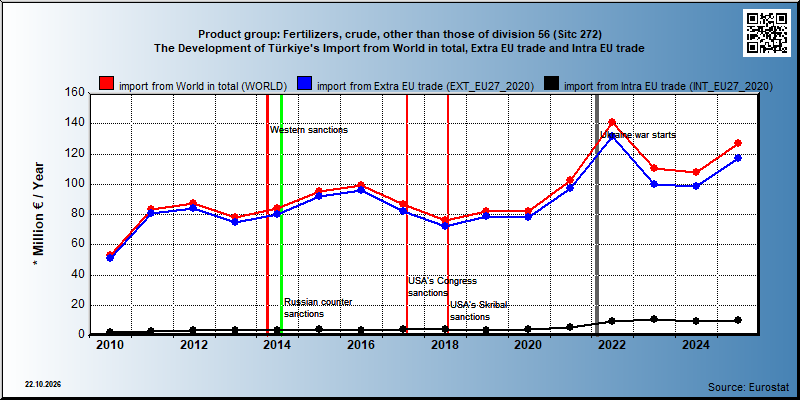This screenshot has width=800, height=400.
Task: Click the 'USA's Skribal sanctions' annotation
Action: tap(479, 311)
